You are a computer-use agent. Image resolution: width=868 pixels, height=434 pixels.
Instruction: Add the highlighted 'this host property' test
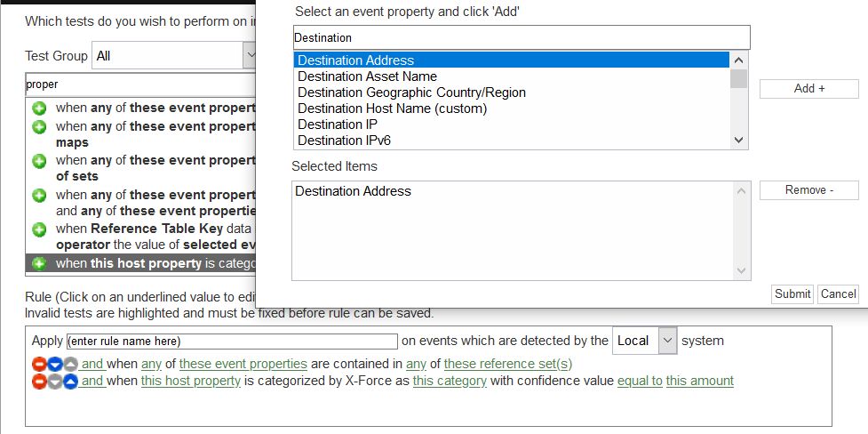point(39,264)
